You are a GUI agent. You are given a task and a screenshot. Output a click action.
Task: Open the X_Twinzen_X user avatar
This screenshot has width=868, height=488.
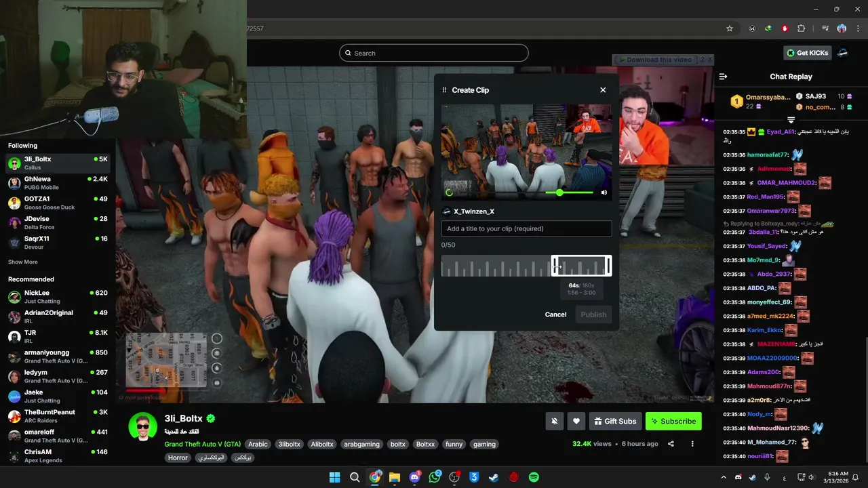coord(446,211)
